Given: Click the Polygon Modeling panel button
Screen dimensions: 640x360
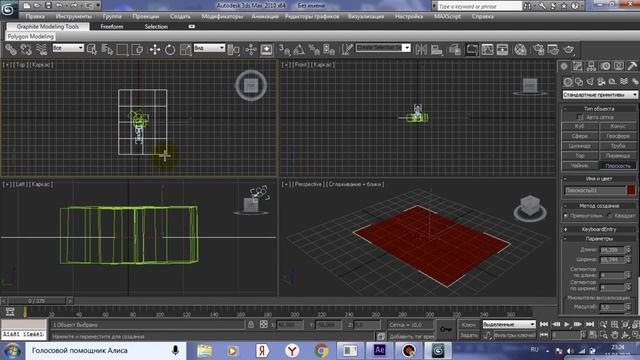Looking at the screenshot, I should [x=30, y=37].
